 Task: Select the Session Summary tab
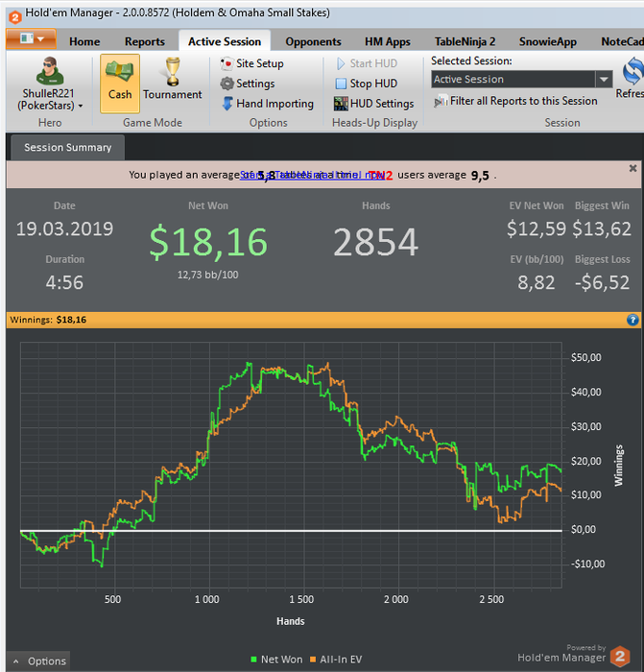pos(68,148)
